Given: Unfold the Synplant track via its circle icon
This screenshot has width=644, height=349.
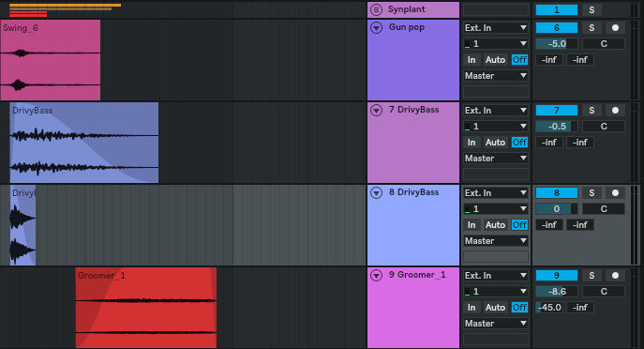Looking at the screenshot, I should 376,9.
